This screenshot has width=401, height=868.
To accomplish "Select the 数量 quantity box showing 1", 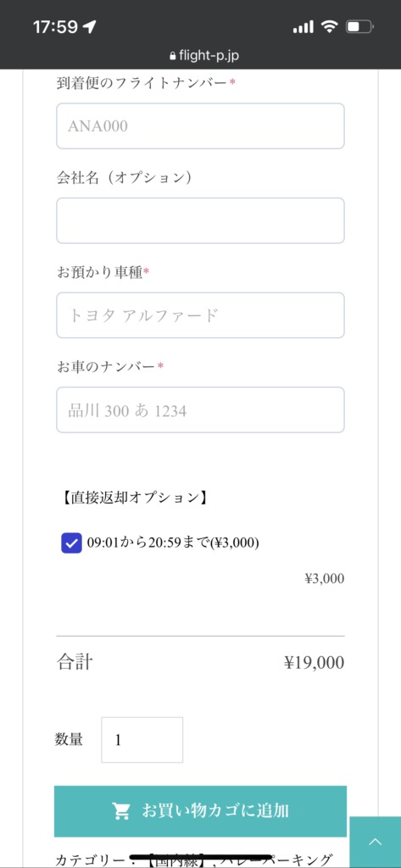I will click(x=142, y=739).
